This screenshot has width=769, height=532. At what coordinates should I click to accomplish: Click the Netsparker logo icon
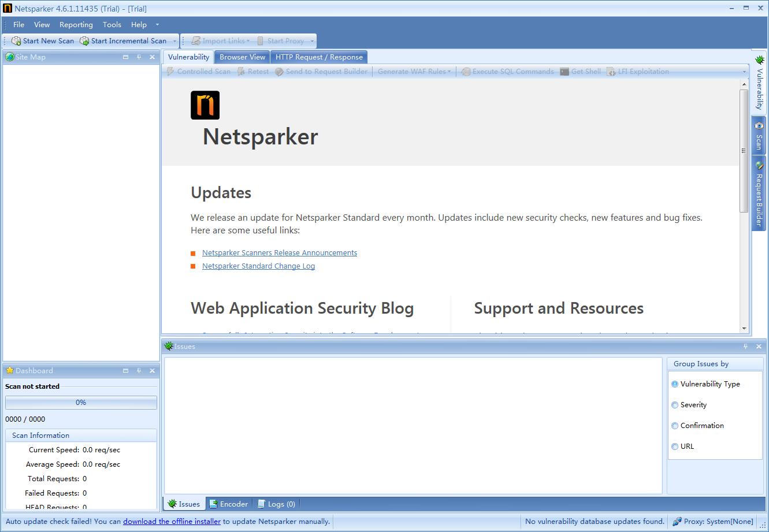click(205, 105)
